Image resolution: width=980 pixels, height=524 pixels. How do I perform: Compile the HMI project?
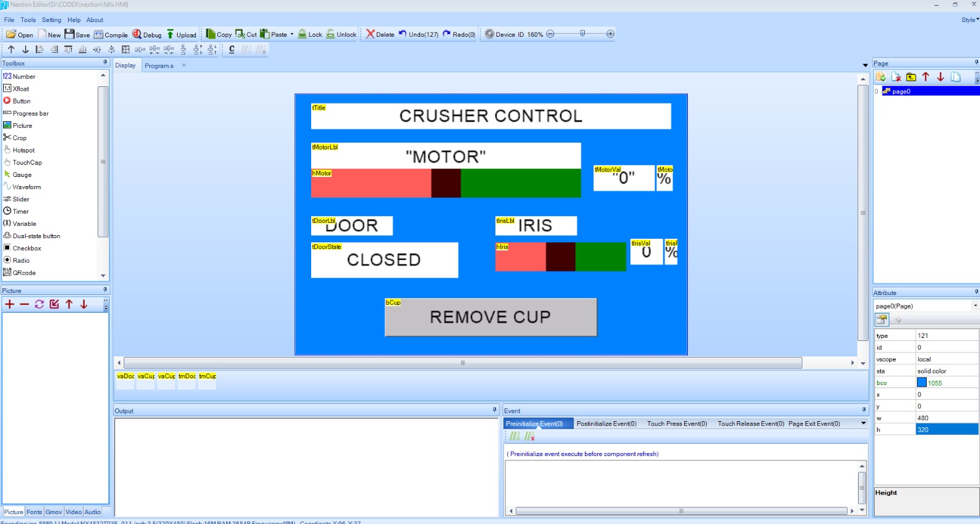coord(111,34)
